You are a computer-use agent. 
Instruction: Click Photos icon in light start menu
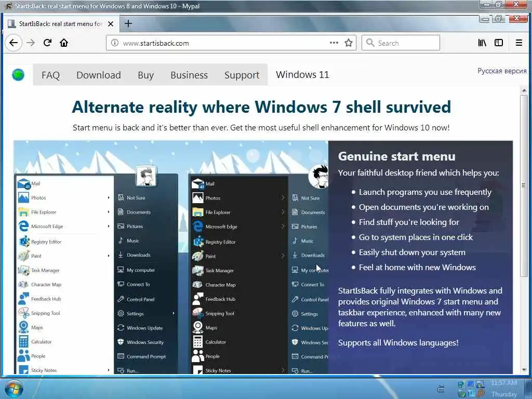(x=23, y=197)
